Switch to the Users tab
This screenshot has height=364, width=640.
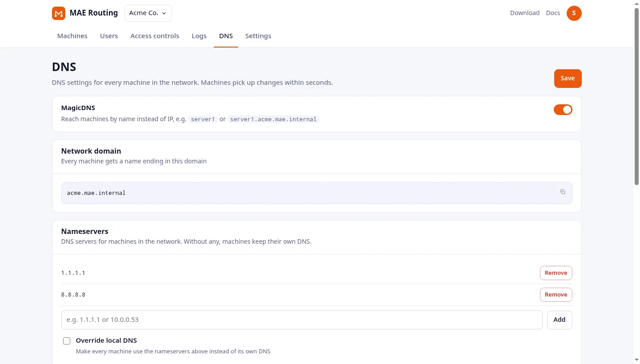[x=109, y=36]
